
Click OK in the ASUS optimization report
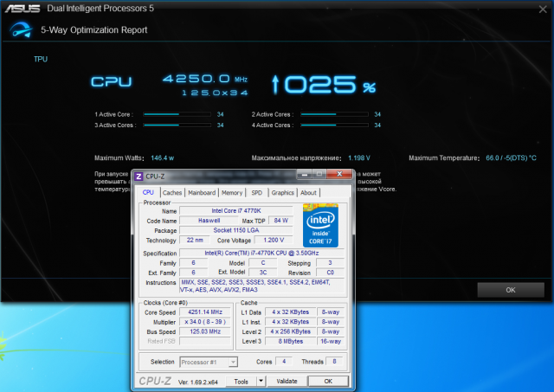click(511, 290)
